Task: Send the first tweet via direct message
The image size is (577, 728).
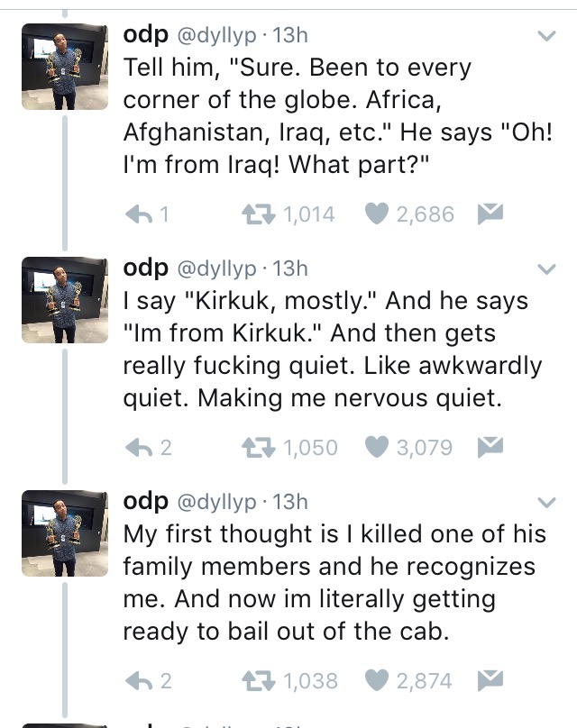Action: coord(489,214)
